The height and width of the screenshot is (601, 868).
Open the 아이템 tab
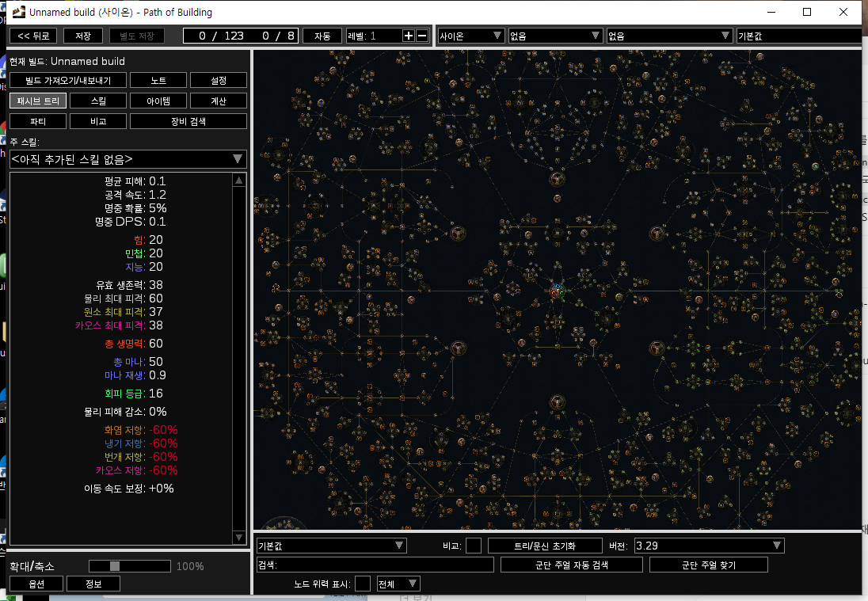point(158,101)
